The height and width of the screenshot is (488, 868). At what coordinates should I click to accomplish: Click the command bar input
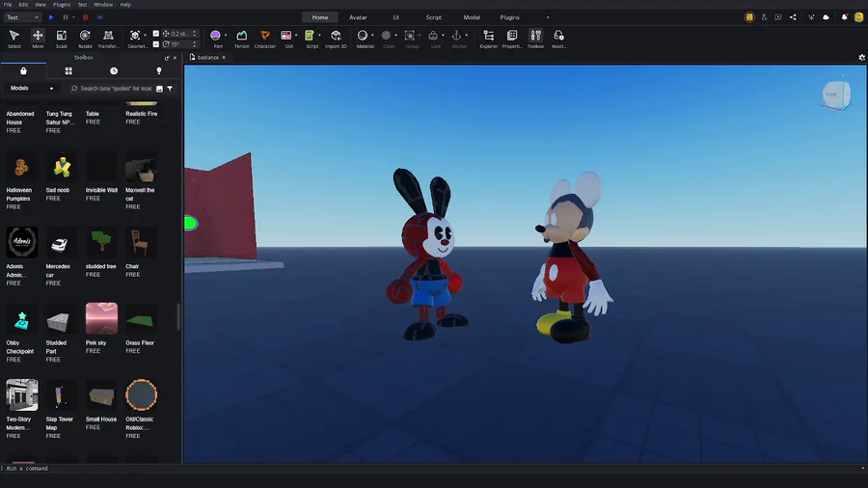[432, 469]
